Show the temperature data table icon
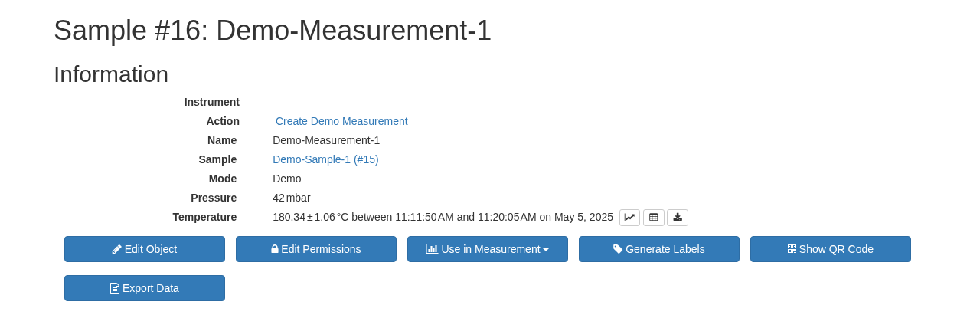 (x=653, y=218)
